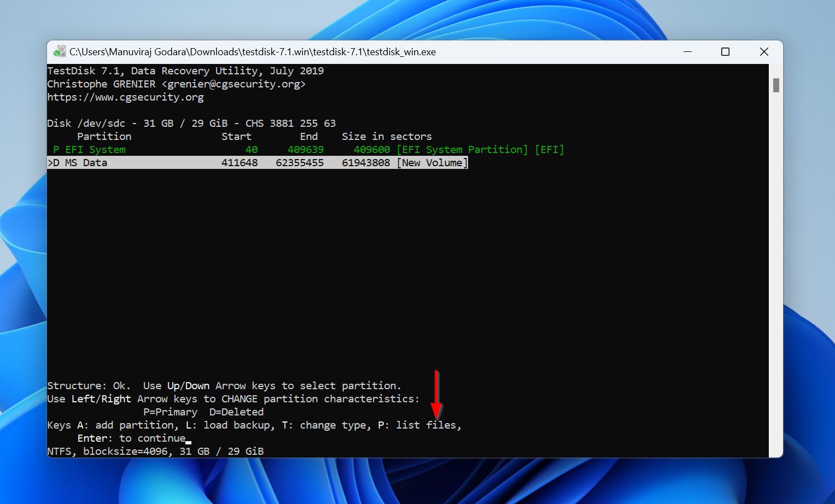This screenshot has height=504, width=835.
Task: Click the 'End' column header
Action: 308,137
